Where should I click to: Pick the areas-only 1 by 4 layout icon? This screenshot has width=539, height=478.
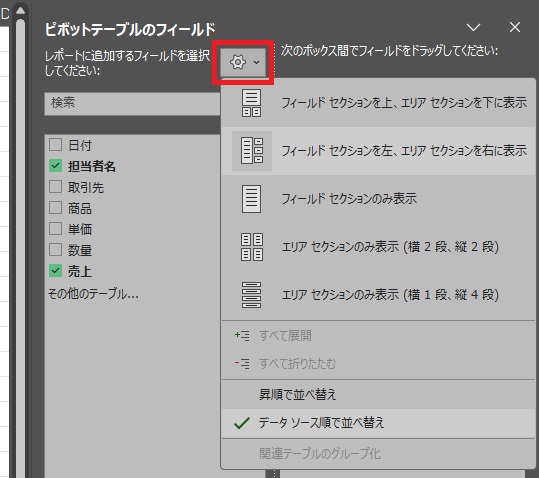(251, 294)
